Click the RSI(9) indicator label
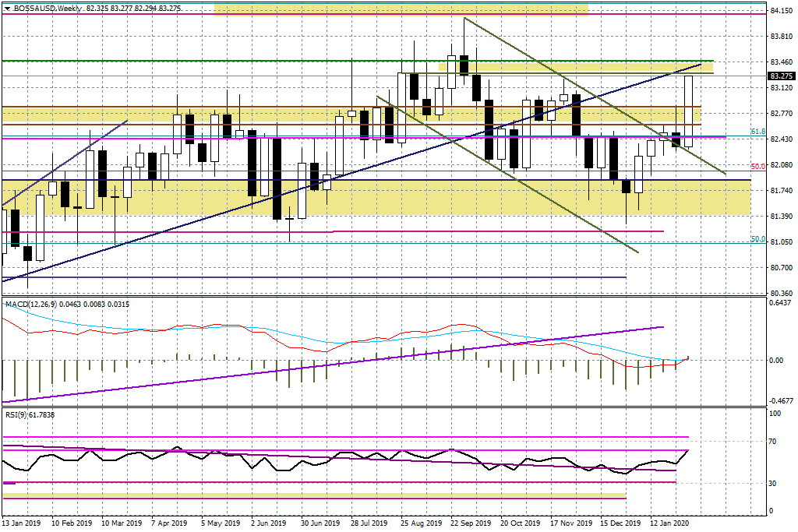 point(17,414)
